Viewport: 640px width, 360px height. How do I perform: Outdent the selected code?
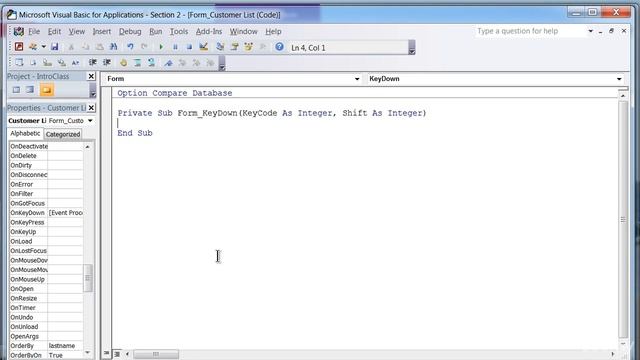(107, 62)
